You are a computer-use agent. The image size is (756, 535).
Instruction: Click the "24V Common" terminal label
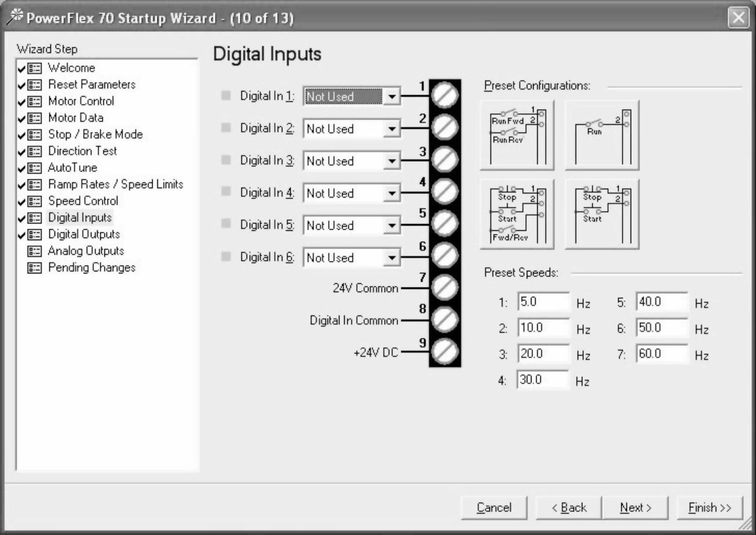pos(365,288)
